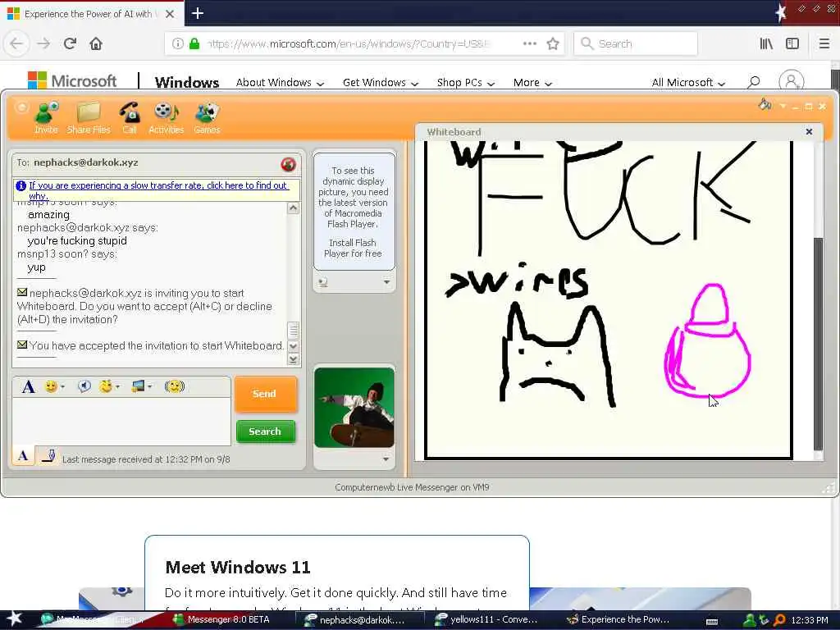
Task: Start a Call with the phone icon
Action: (130, 118)
